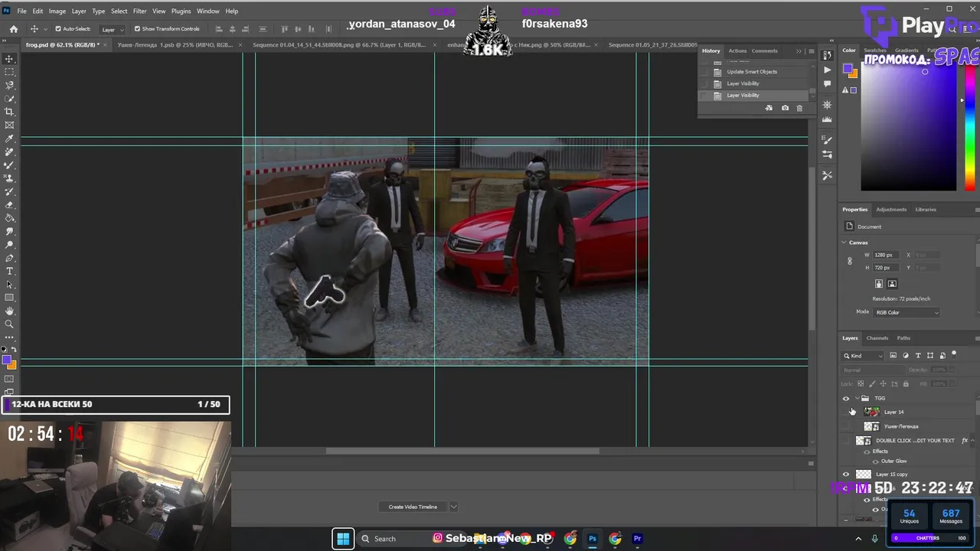The height and width of the screenshot is (551, 980).
Task: Select the Eyedropper tool
Action: click(9, 139)
